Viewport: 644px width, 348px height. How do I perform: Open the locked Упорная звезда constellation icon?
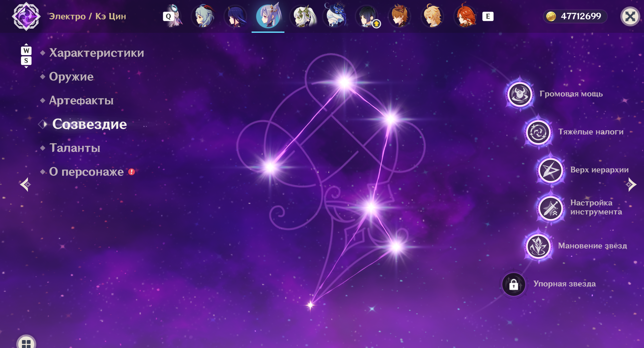click(513, 284)
